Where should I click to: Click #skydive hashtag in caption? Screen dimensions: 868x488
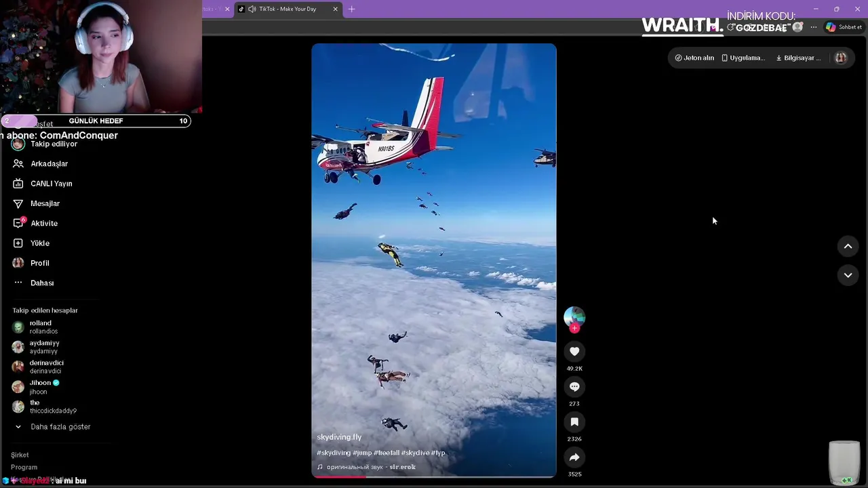tap(415, 453)
